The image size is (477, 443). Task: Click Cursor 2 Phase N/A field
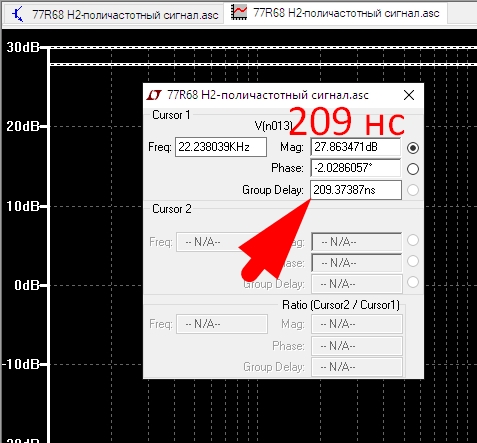point(357,263)
